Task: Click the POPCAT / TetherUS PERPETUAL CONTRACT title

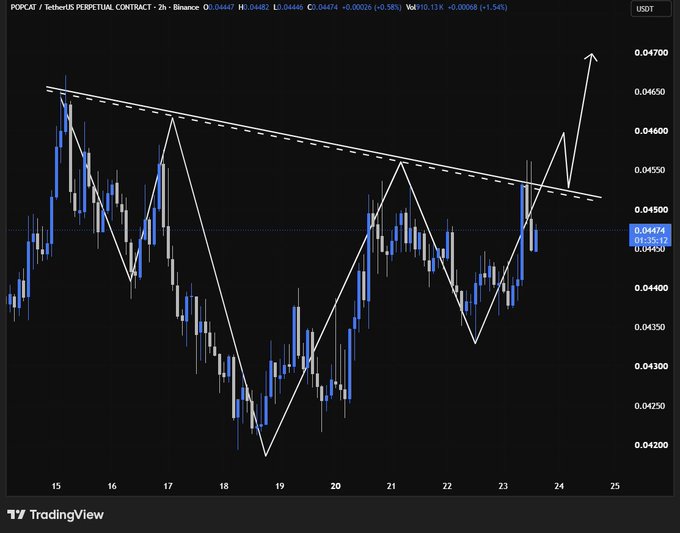Action: point(81,7)
